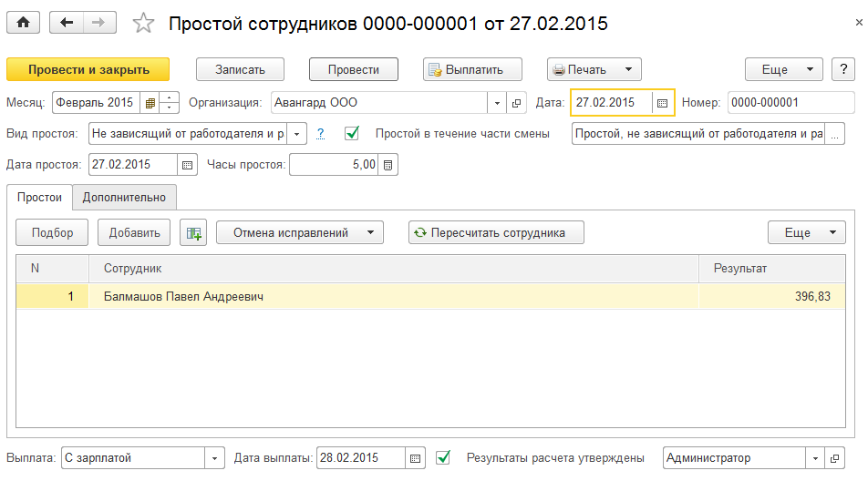Uncheck Результаты расчета утверждены checkbox
The image size is (868, 481).
[443, 458]
